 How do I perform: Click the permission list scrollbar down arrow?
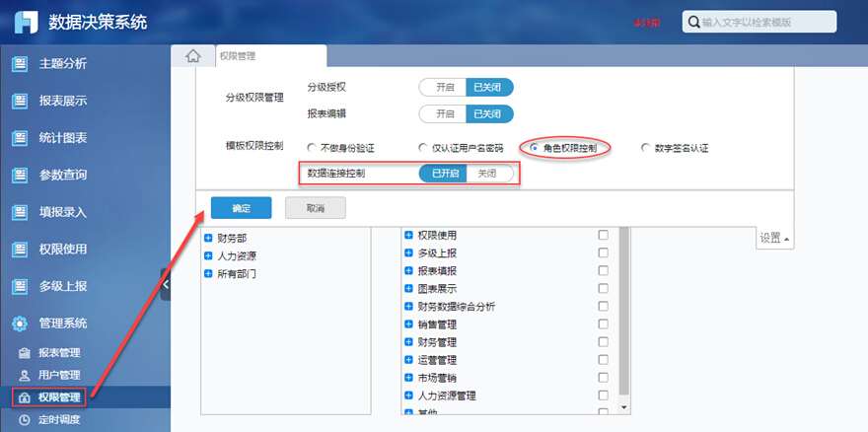point(623,407)
